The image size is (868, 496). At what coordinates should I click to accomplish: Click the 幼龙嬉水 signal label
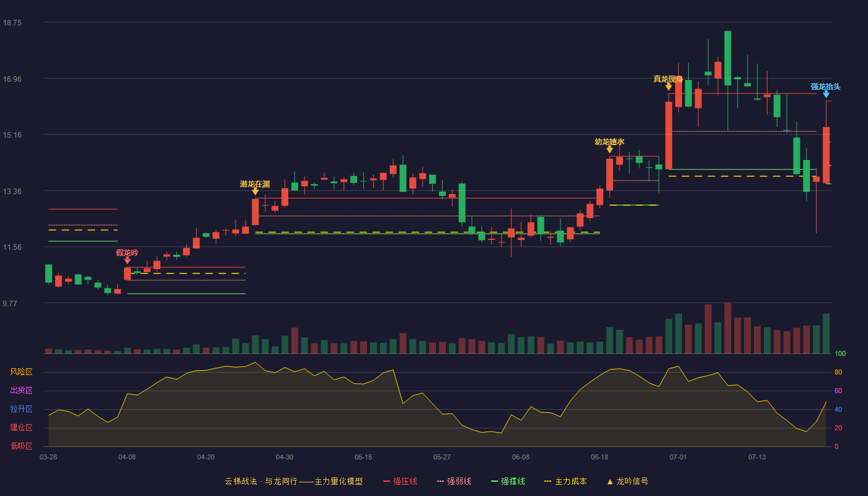point(609,141)
